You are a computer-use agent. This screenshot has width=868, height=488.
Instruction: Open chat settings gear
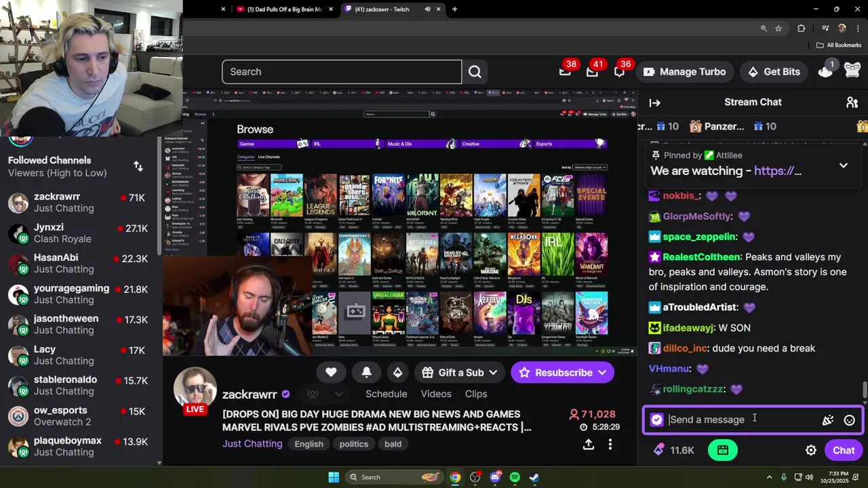click(x=811, y=451)
